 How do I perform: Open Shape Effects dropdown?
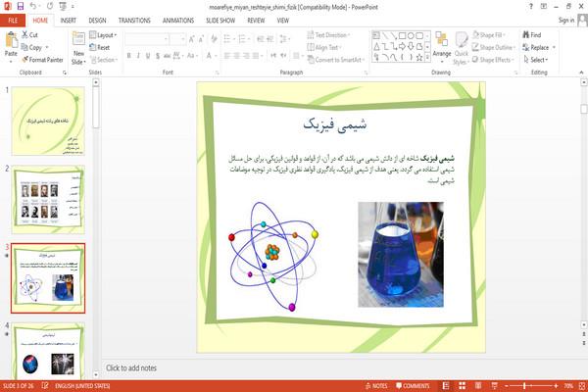coord(493,60)
